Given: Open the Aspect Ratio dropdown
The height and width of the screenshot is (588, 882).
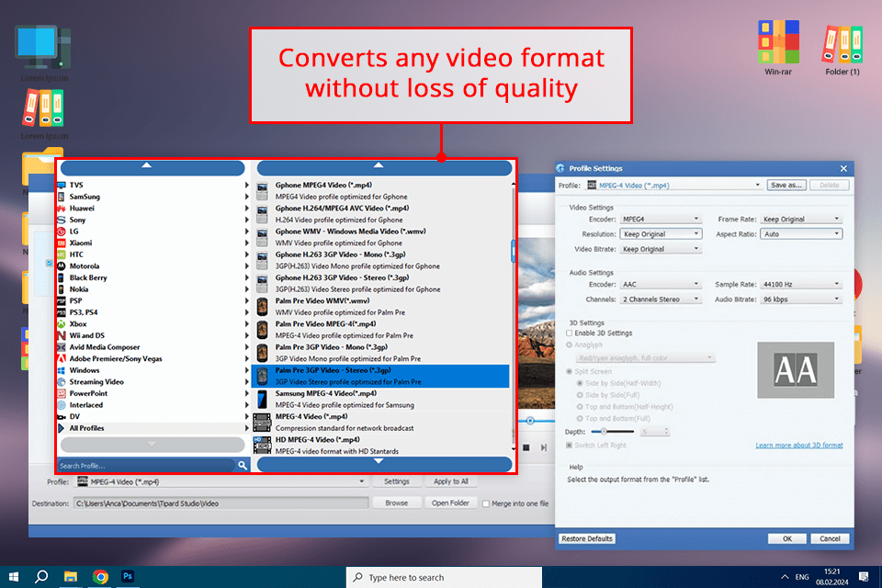Looking at the screenshot, I should pos(801,234).
